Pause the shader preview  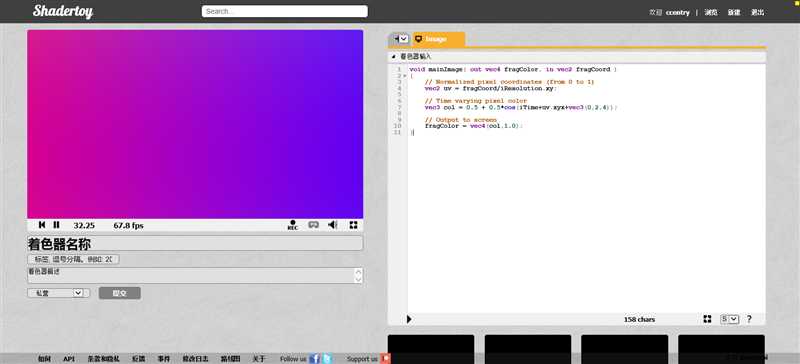tap(57, 225)
